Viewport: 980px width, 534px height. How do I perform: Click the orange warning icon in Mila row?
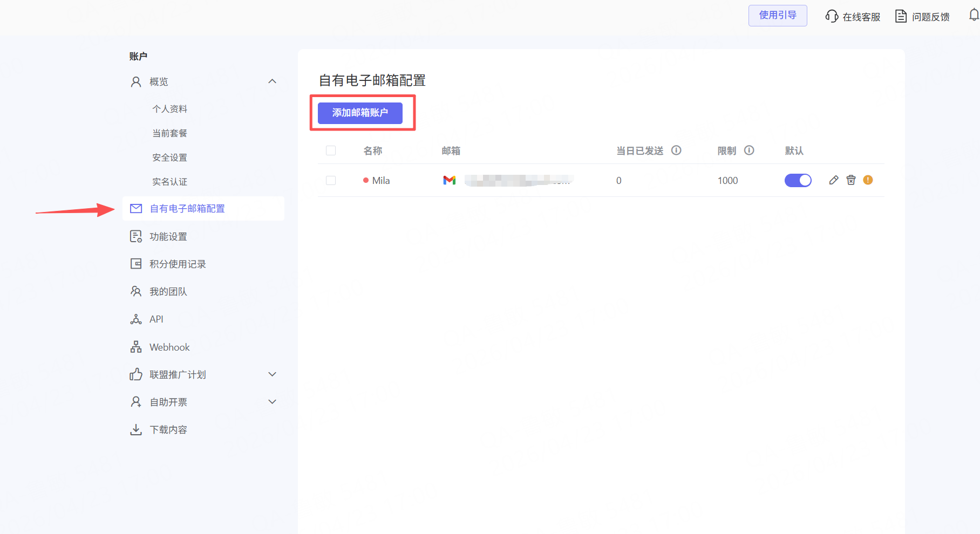point(868,180)
